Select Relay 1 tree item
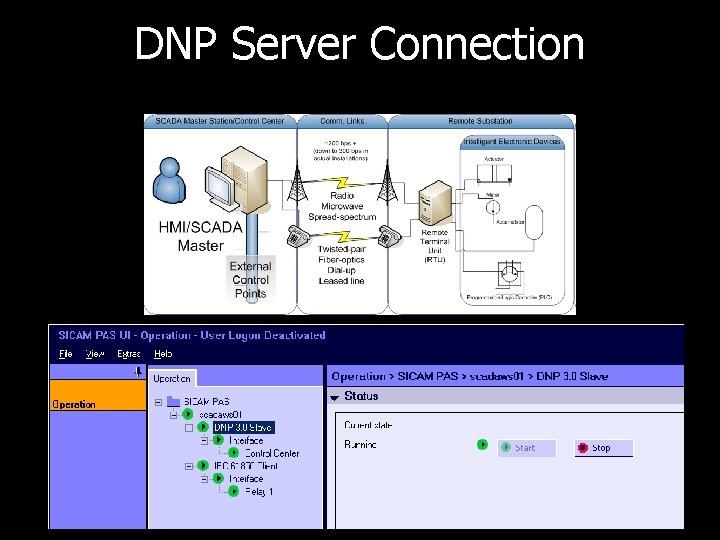 click(x=259, y=491)
